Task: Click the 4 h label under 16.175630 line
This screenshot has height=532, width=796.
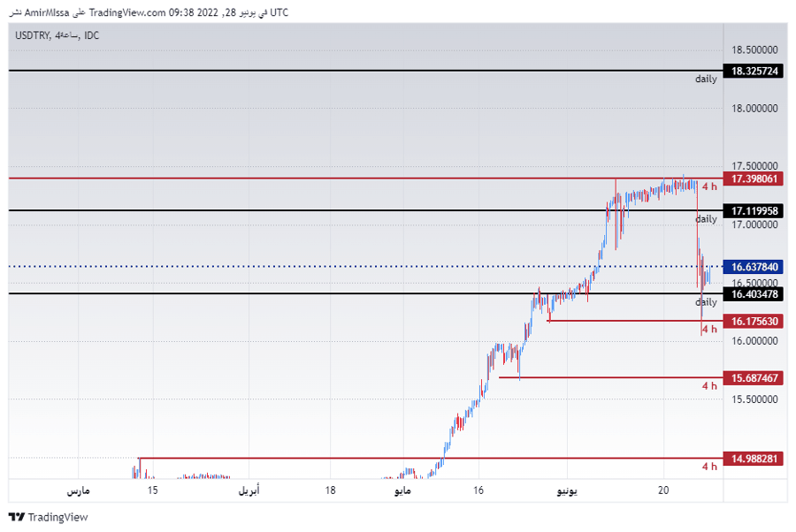Action: (709, 329)
